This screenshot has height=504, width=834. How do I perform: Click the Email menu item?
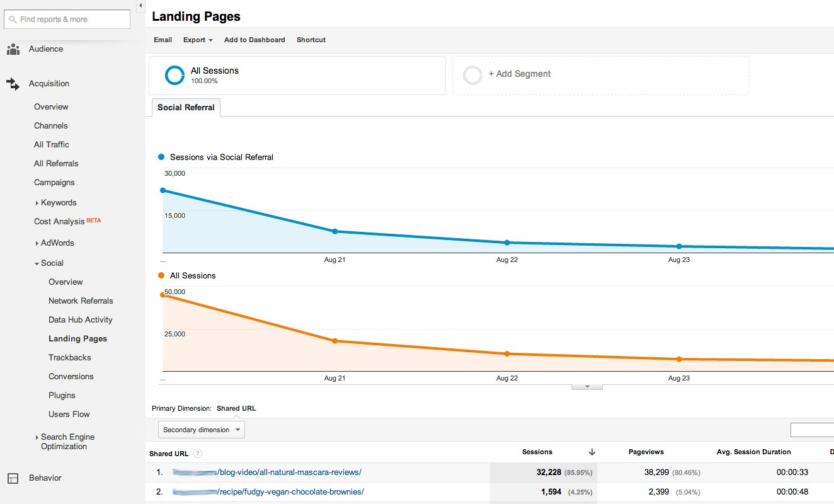pos(163,39)
